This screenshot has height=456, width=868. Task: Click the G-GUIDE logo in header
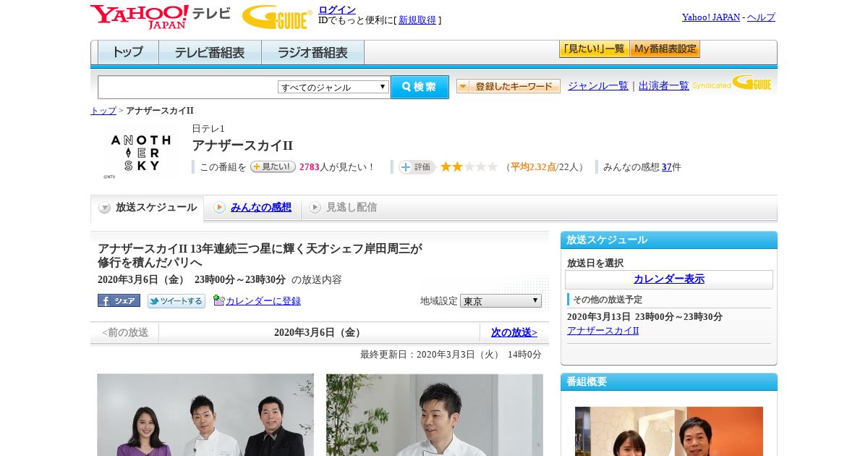tap(277, 17)
